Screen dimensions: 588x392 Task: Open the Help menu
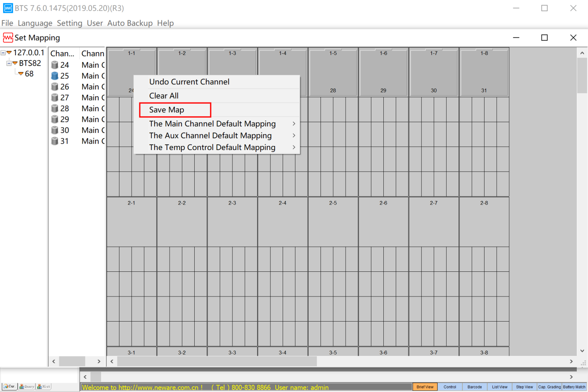click(x=165, y=23)
